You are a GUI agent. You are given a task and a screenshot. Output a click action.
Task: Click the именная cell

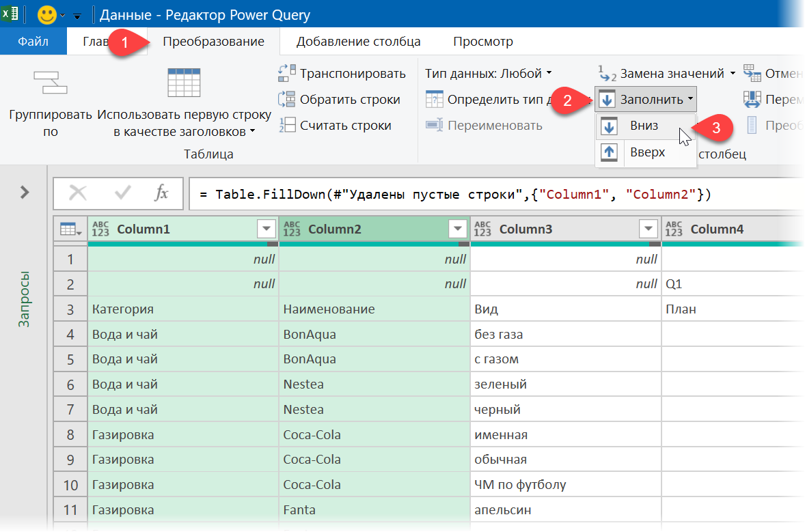pyautogui.click(x=566, y=435)
